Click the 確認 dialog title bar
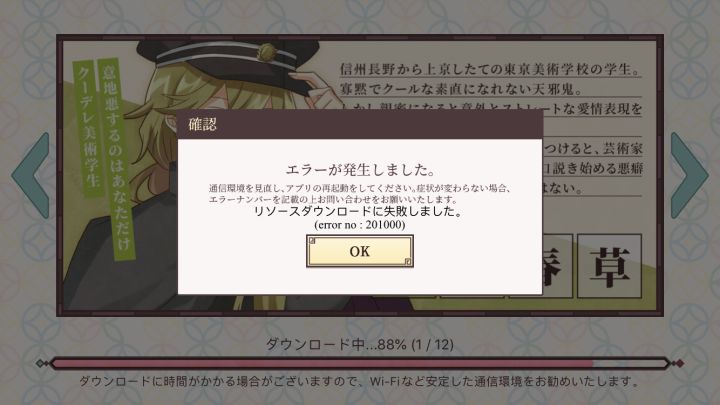The width and height of the screenshot is (720, 405). (360, 124)
